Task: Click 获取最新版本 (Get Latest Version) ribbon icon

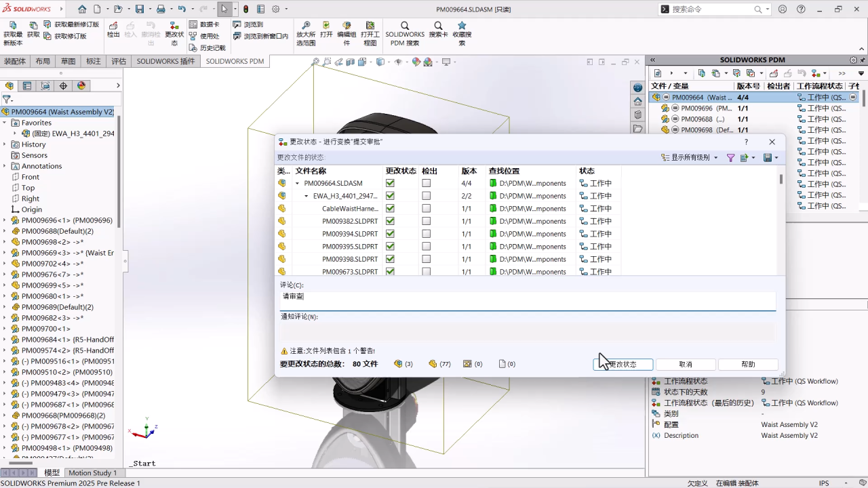Action: (13, 34)
